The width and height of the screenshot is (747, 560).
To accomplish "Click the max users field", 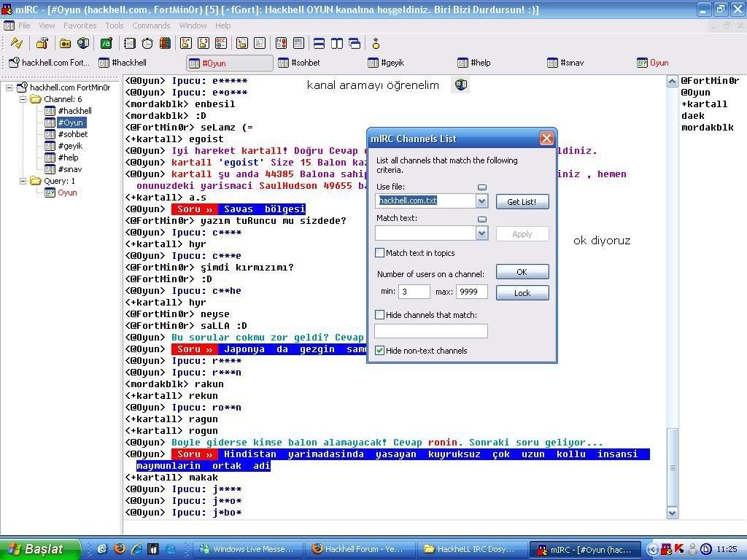I will point(471,292).
